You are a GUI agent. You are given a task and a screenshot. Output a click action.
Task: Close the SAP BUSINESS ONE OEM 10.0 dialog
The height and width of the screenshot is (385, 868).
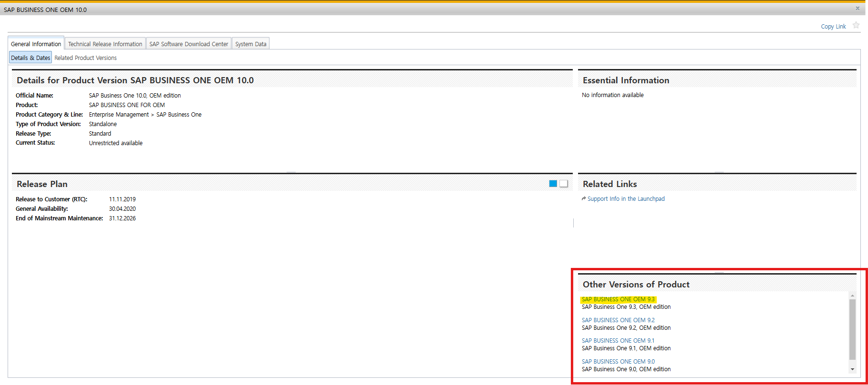pyautogui.click(x=858, y=8)
